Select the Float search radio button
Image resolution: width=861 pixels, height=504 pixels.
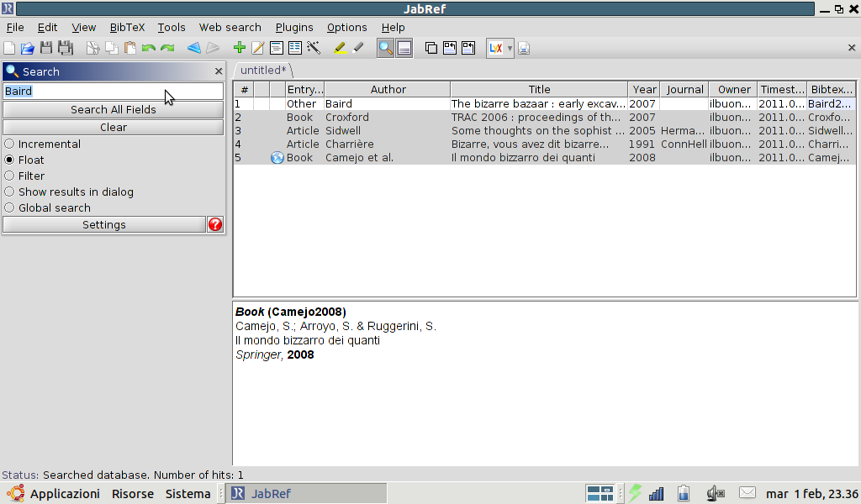(10, 160)
